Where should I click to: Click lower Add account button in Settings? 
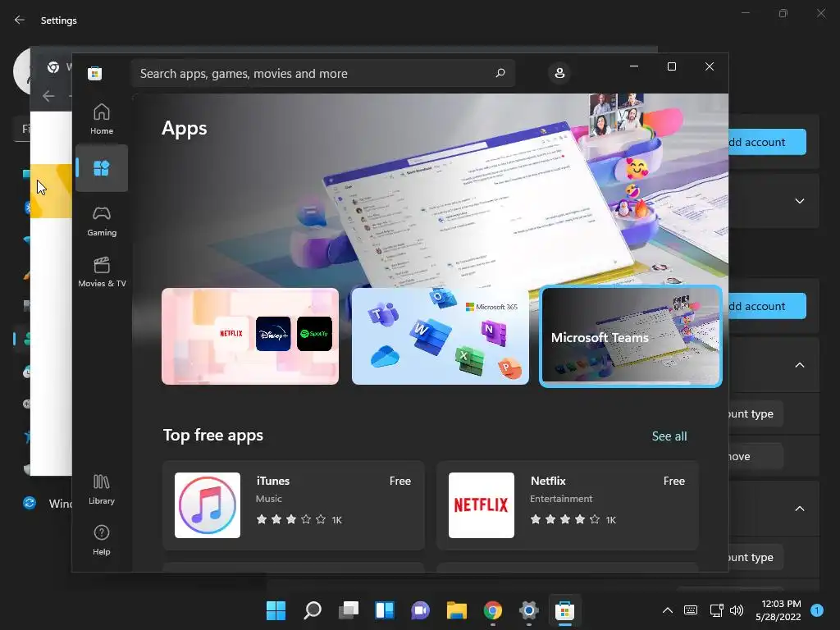[767, 306]
